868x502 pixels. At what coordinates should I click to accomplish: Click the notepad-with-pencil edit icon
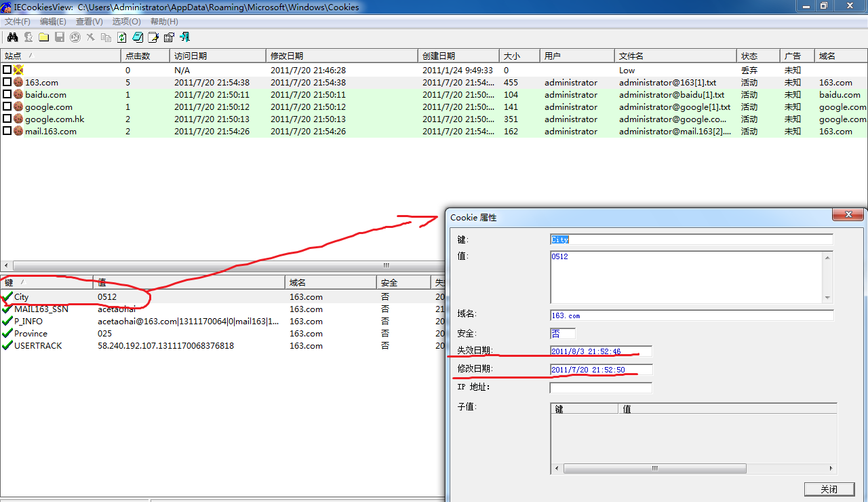(153, 37)
